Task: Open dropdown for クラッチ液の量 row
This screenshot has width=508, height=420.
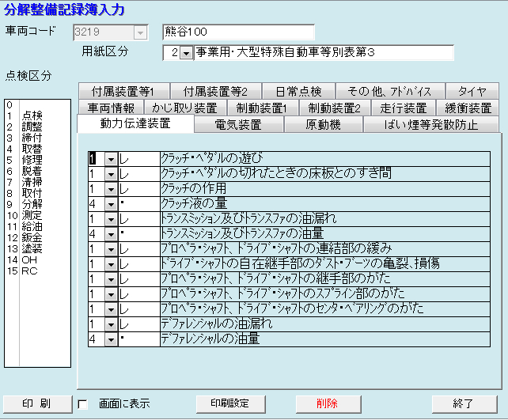Action: click(x=111, y=204)
